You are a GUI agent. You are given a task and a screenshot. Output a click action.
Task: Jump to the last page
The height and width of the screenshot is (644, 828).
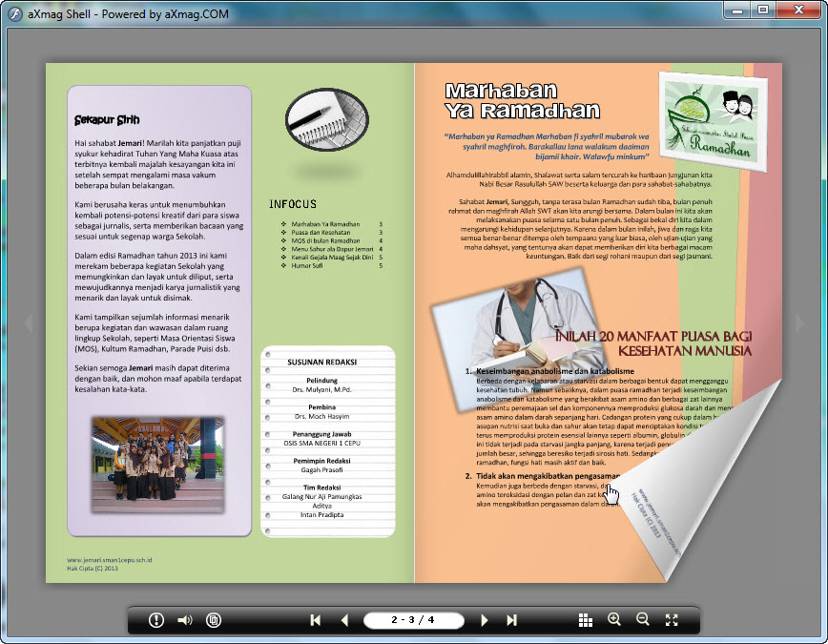pyautogui.click(x=513, y=619)
